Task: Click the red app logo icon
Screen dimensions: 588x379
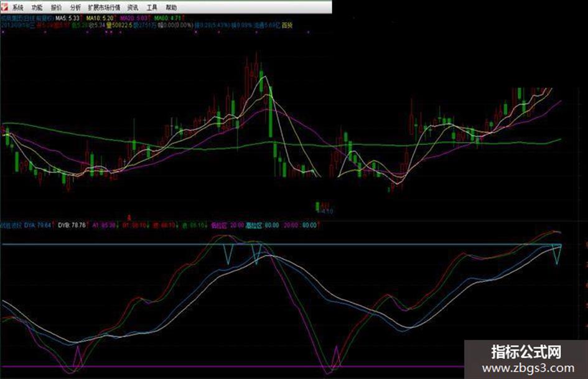Action: point(4,7)
